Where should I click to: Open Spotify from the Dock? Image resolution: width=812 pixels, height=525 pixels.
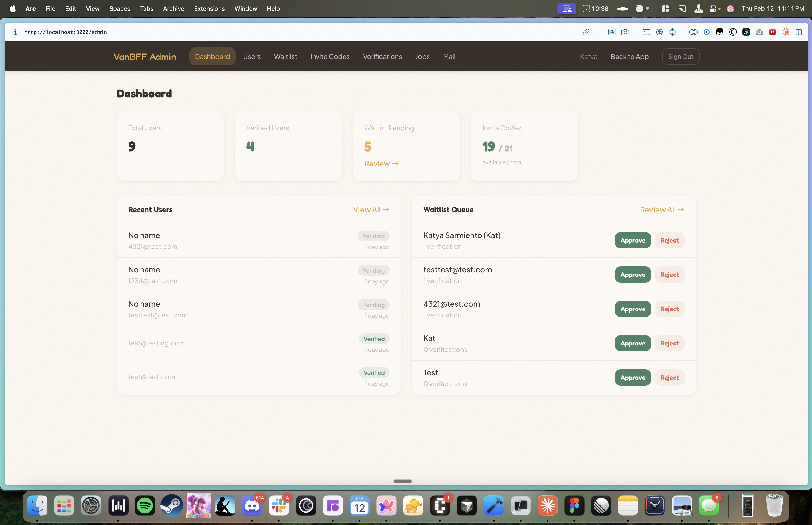coord(145,505)
